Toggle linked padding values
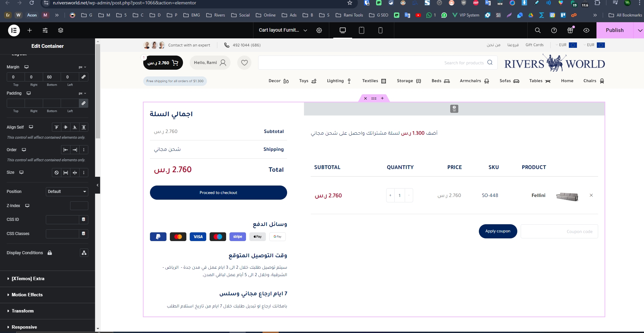 (x=84, y=103)
